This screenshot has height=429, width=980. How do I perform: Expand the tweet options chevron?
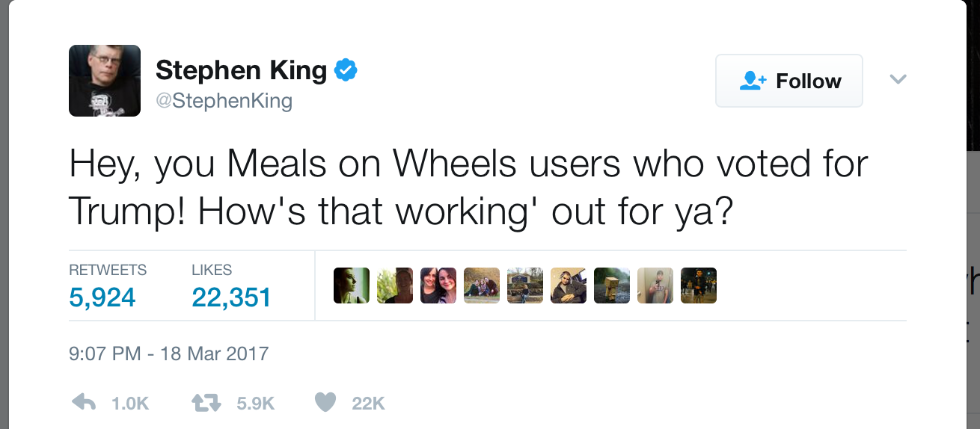pos(898,79)
